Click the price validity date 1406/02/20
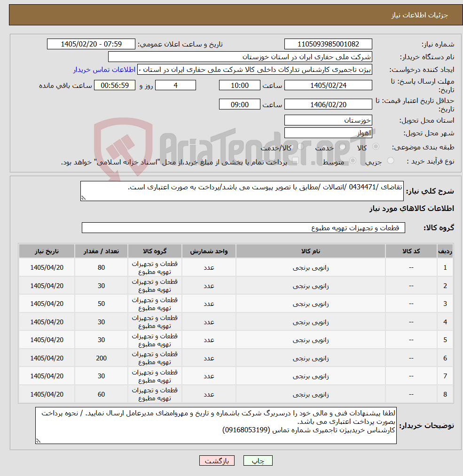Viewport: 463px width, 476px height. tap(328, 104)
